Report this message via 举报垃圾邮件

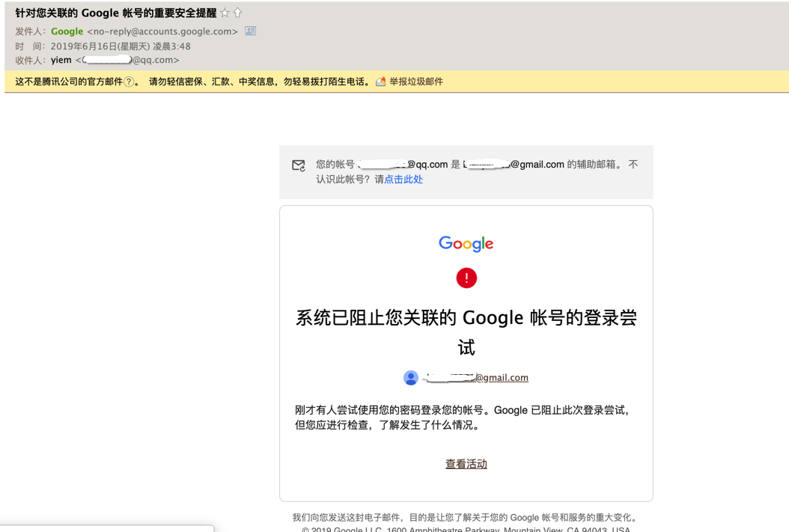[415, 82]
